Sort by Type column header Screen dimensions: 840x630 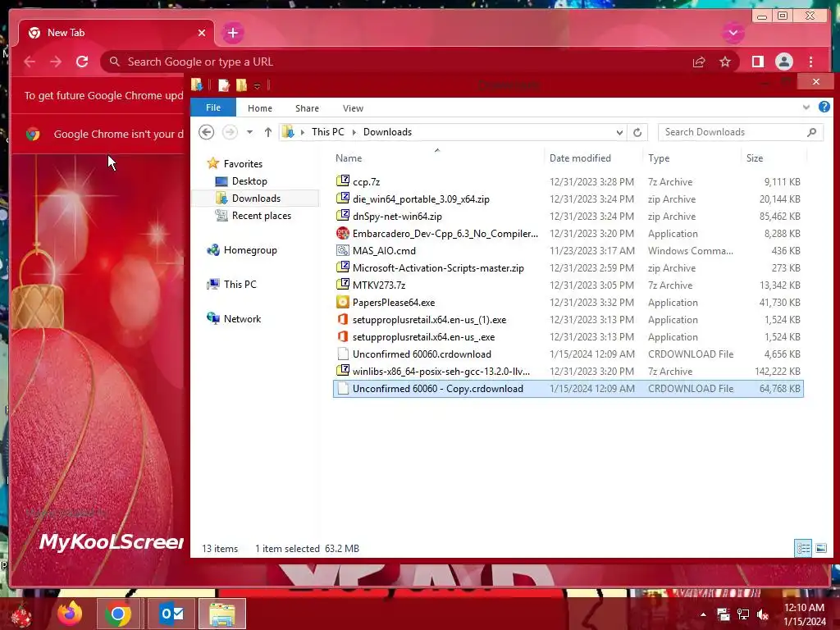point(659,158)
